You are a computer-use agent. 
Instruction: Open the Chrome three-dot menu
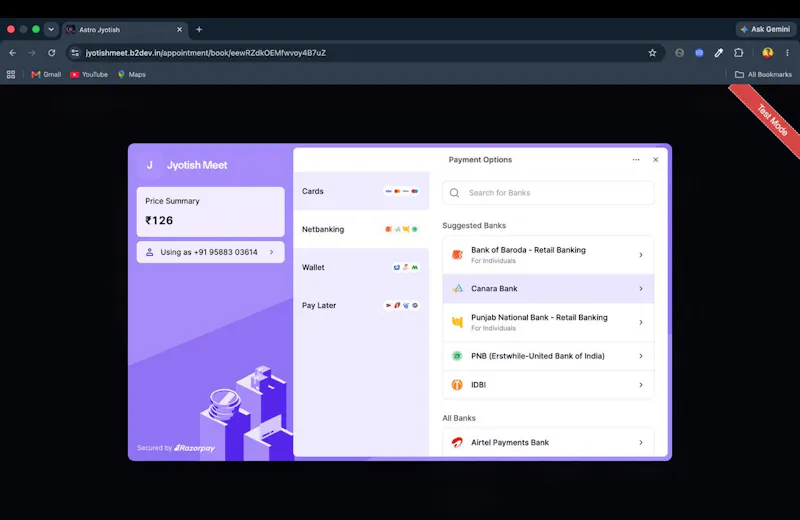pyautogui.click(x=787, y=53)
